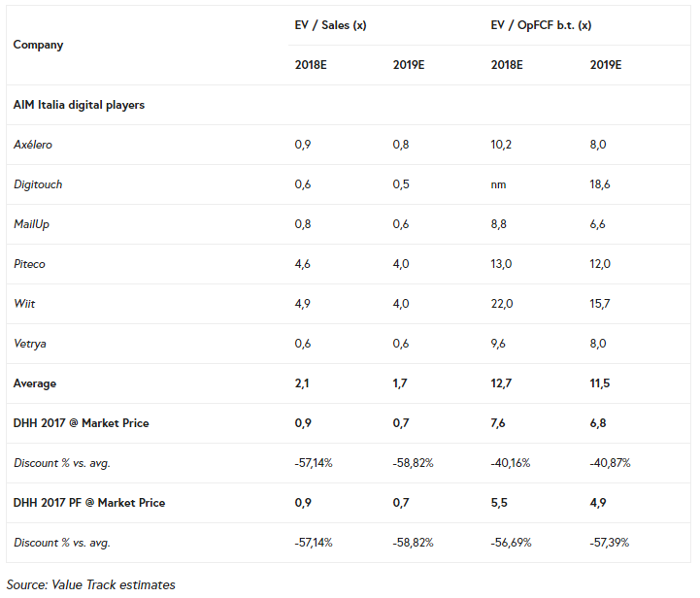700x598 pixels.
Task: Select the DHH 2017 @ Market Price label
Action: click(x=81, y=423)
